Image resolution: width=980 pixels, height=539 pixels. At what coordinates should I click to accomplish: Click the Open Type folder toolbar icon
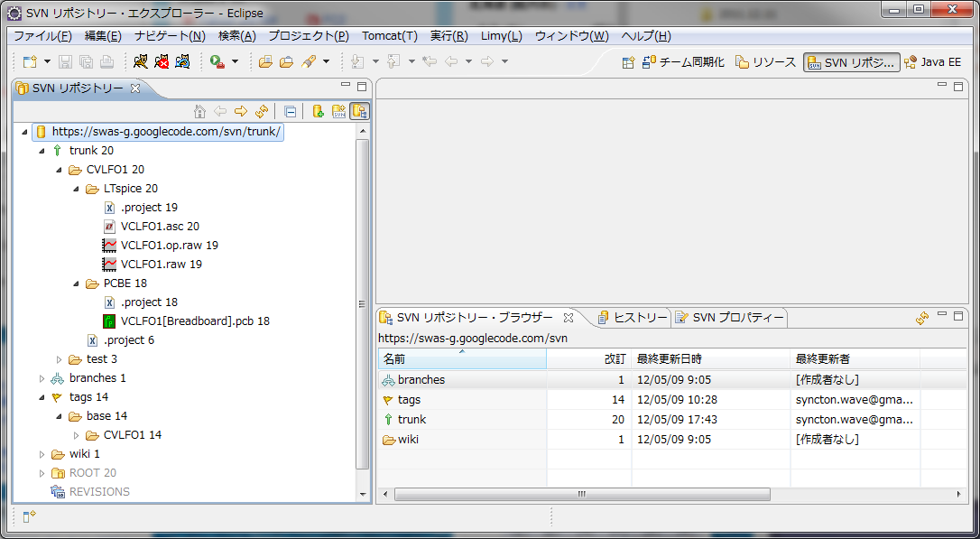[265, 61]
